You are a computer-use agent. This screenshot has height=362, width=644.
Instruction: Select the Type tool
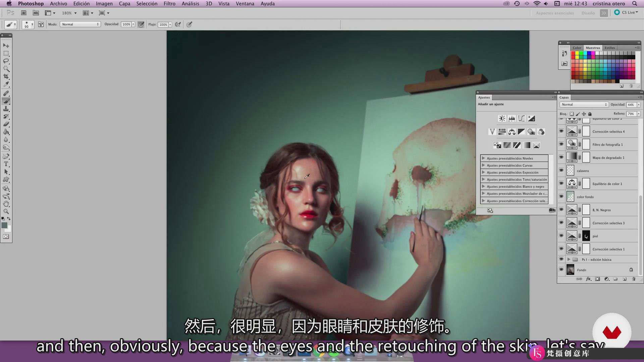point(6,164)
